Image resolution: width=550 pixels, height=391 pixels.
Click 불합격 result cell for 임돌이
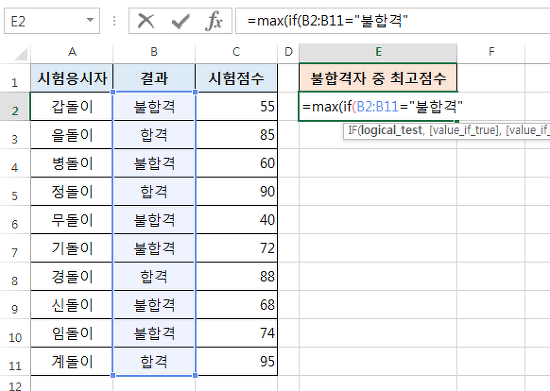[x=154, y=333]
